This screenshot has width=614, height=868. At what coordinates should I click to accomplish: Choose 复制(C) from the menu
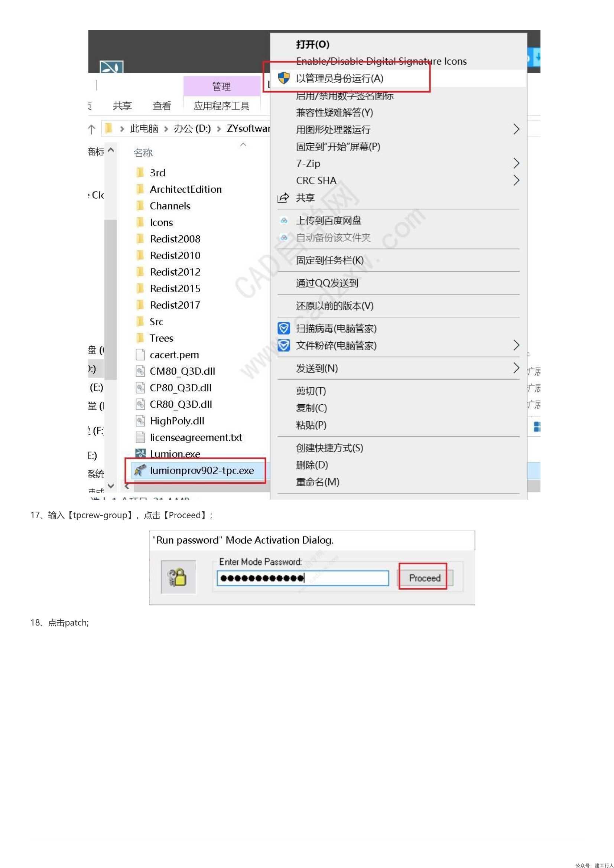[311, 408]
